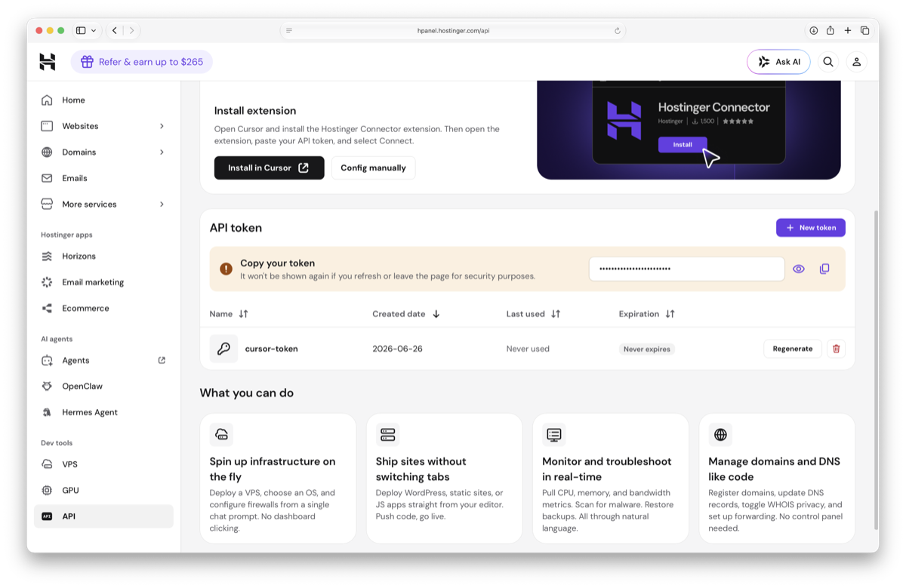
Task: Click the Email marketing icon
Action: pos(47,282)
